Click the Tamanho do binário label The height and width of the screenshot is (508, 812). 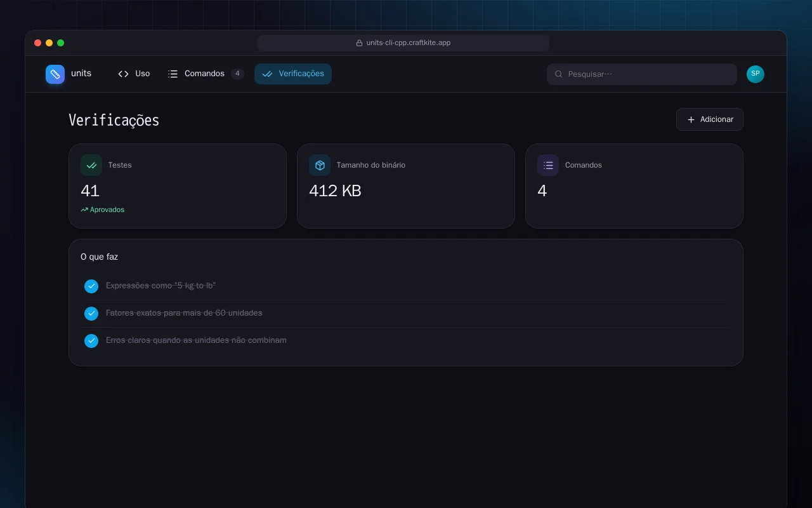tap(371, 165)
